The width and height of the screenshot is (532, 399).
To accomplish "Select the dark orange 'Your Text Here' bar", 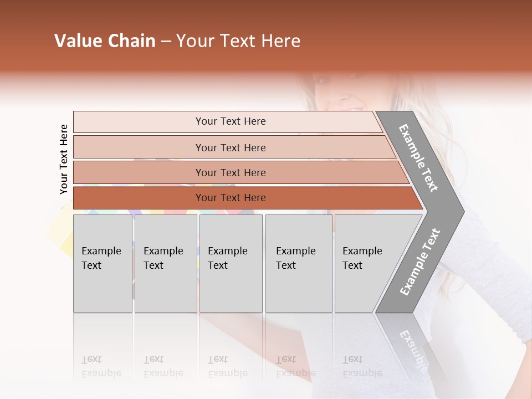I will coord(248,198).
